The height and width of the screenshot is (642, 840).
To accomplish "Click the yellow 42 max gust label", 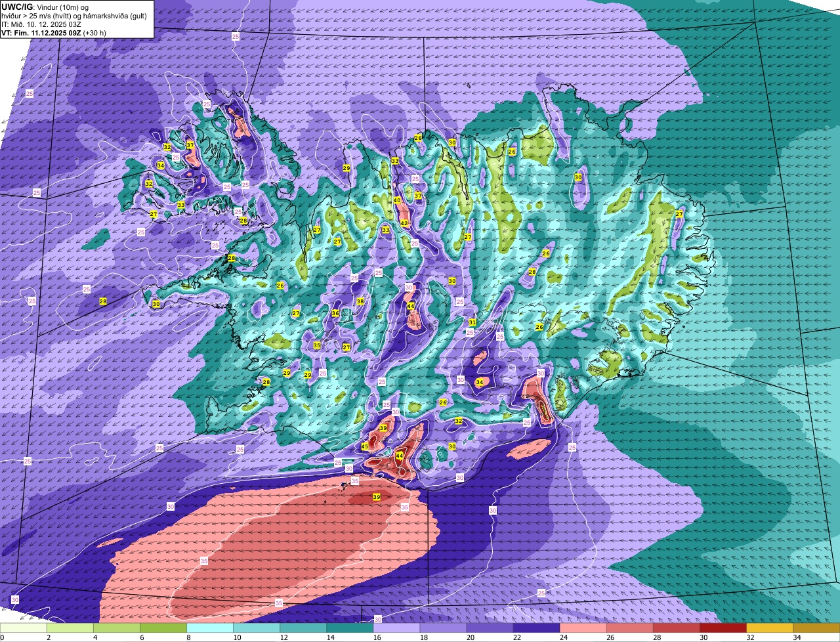I will click(404, 223).
